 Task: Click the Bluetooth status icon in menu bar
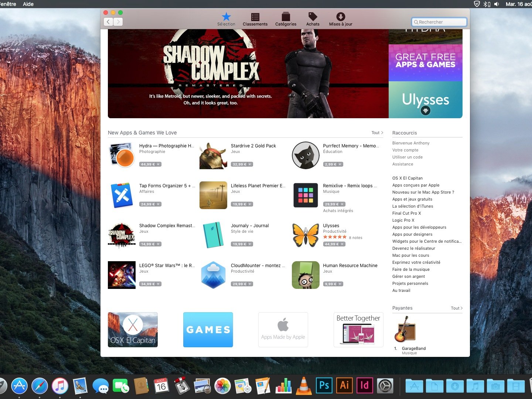pyautogui.click(x=487, y=4)
